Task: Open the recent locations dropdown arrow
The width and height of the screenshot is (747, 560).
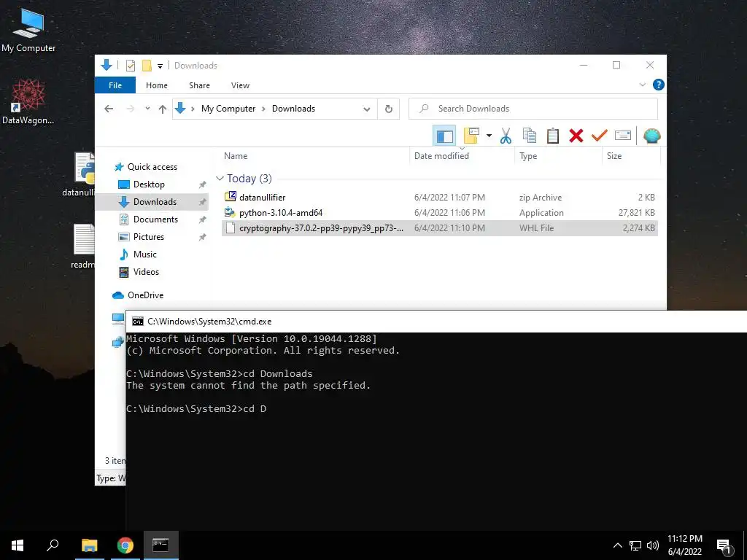Action: click(147, 109)
